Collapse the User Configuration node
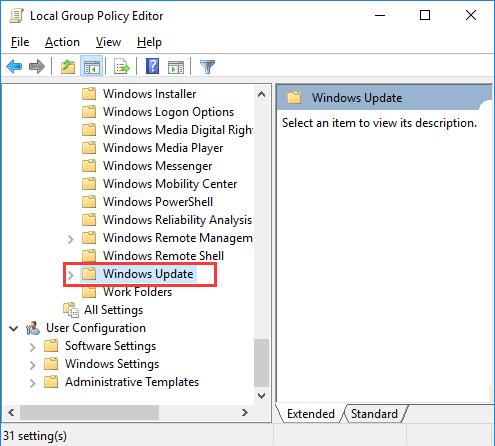Screen dimensions: 495x446 14,328
